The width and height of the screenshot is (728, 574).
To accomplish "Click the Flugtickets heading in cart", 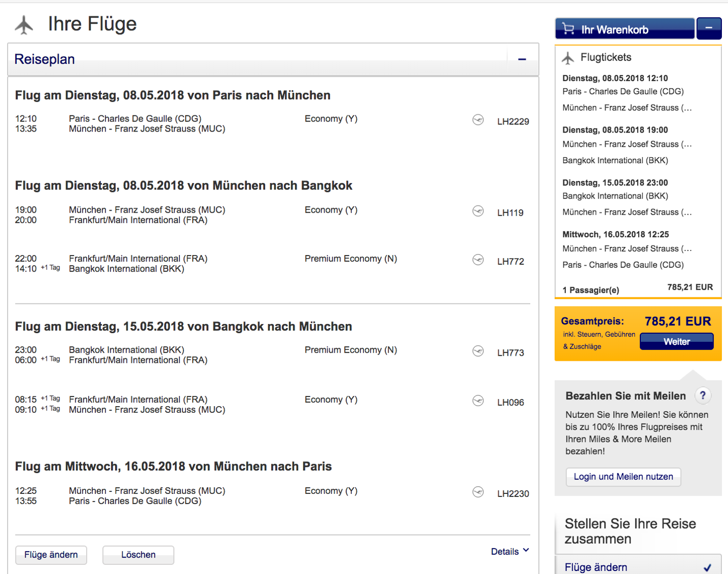I will point(606,57).
